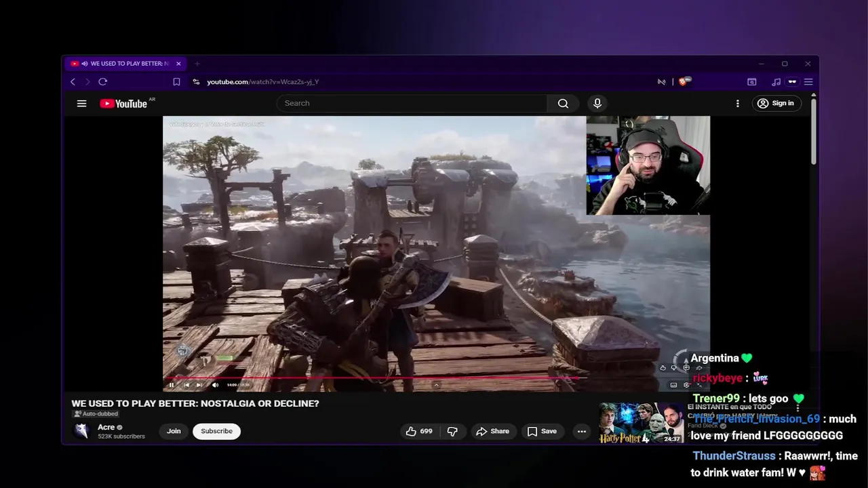Join the Acre channel membership
The width and height of the screenshot is (868, 488).
pyautogui.click(x=174, y=431)
